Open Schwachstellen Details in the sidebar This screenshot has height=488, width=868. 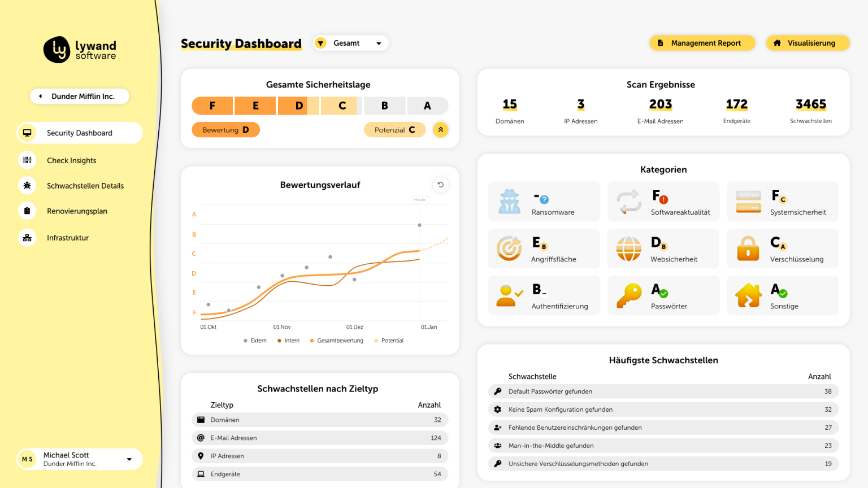click(85, 185)
